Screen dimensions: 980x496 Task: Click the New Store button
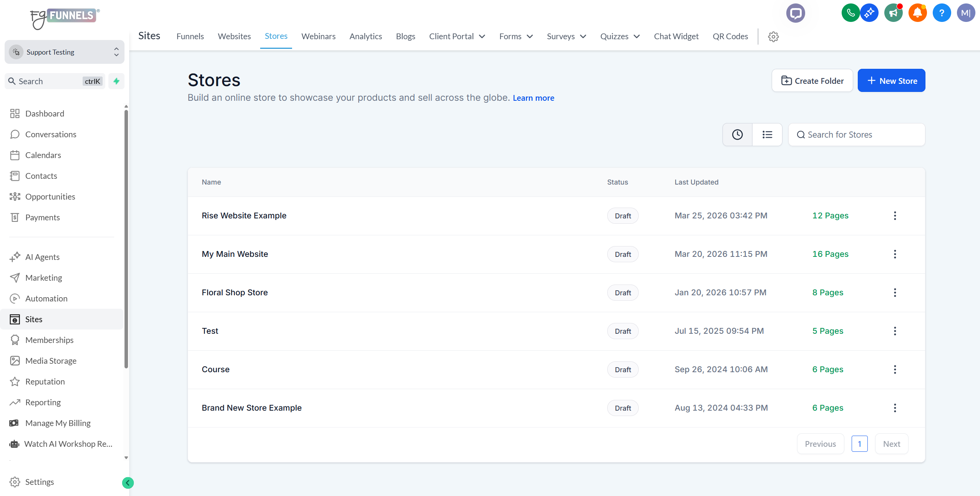coord(891,81)
